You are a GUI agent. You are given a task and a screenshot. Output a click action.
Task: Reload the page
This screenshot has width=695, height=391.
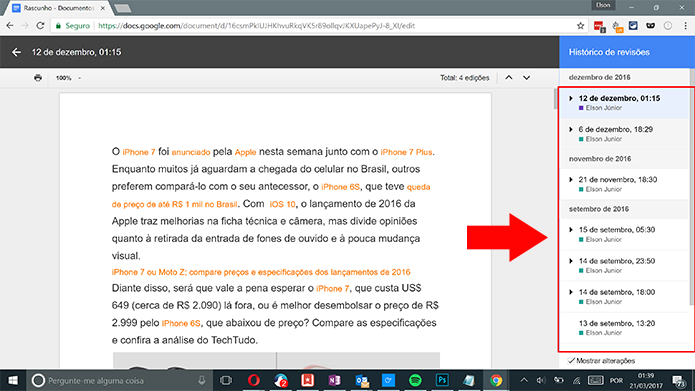[40, 26]
